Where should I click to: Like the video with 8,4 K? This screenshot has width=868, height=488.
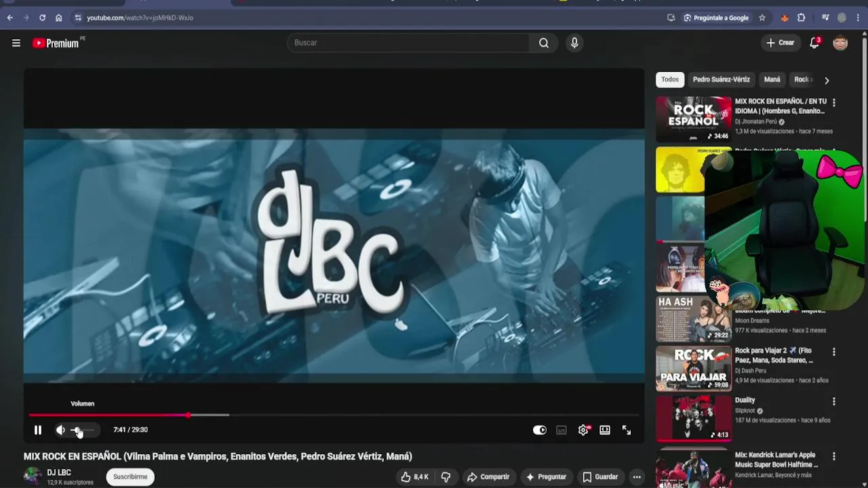pos(414,476)
